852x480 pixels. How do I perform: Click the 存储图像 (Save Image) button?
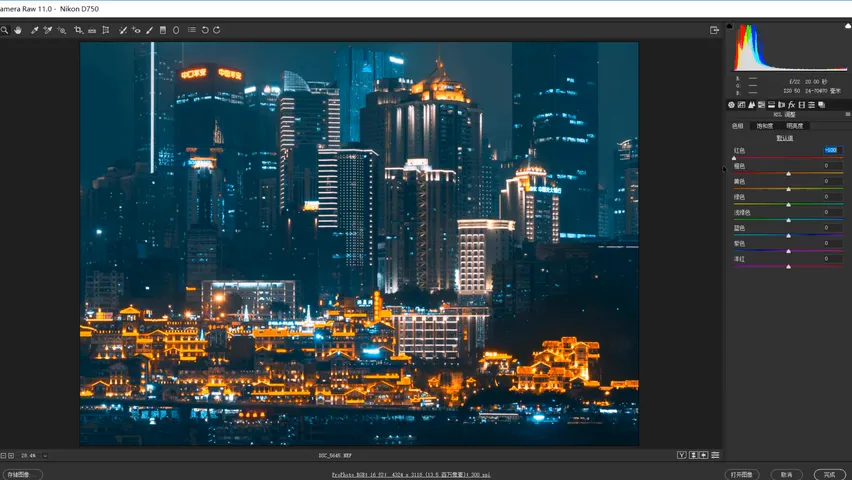22,475
